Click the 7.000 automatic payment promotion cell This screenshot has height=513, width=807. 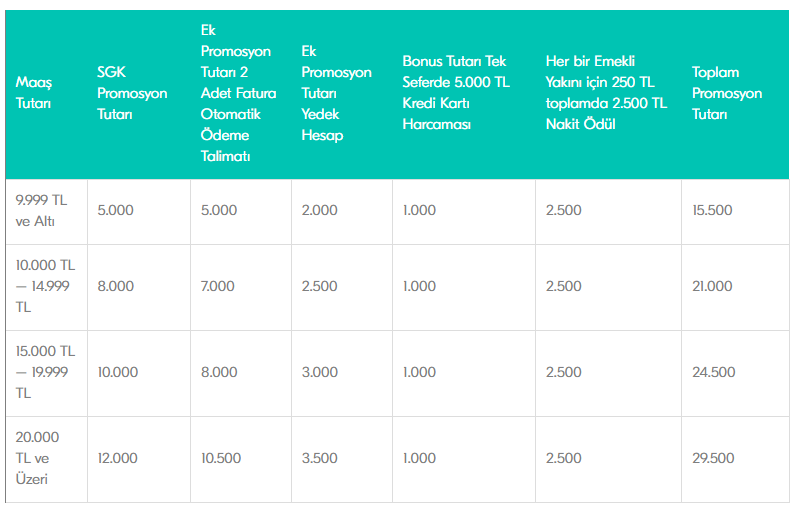(x=218, y=286)
